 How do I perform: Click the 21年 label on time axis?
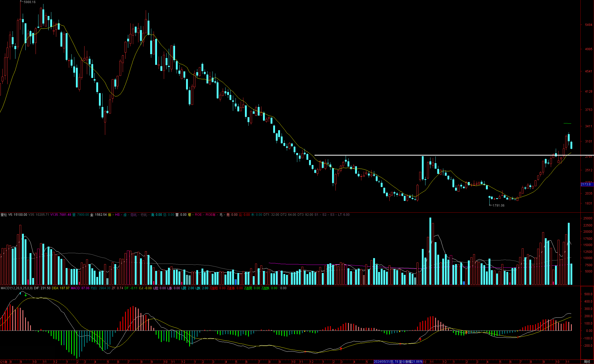coord(4,362)
